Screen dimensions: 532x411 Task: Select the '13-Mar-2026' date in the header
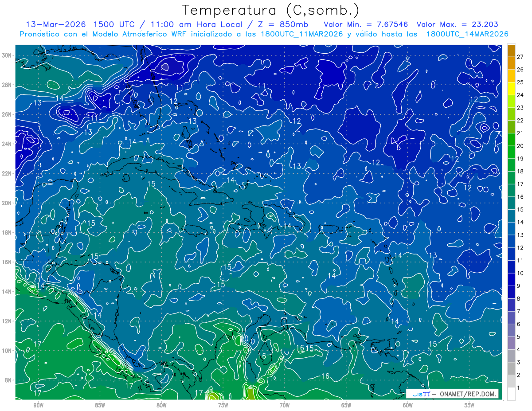tap(56, 24)
